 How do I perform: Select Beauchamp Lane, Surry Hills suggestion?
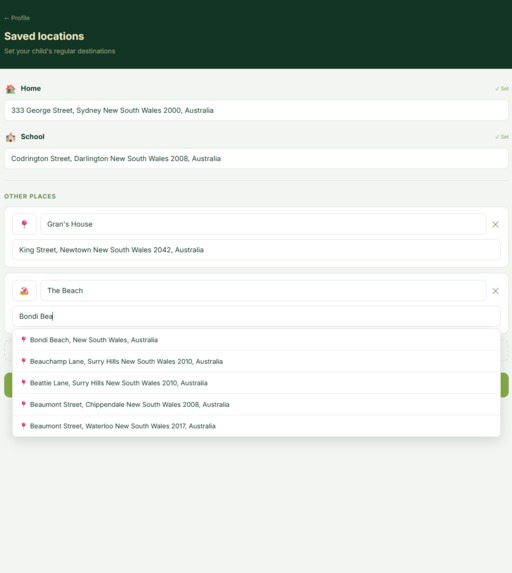256,361
